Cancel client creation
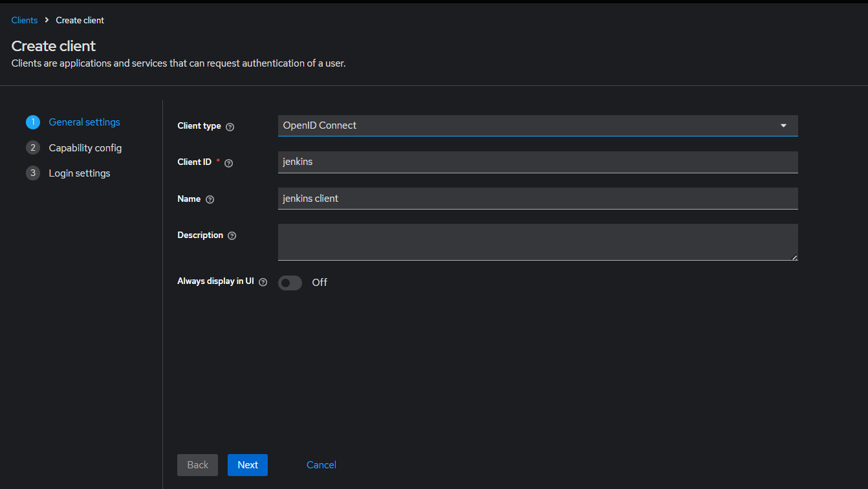 pos(321,465)
